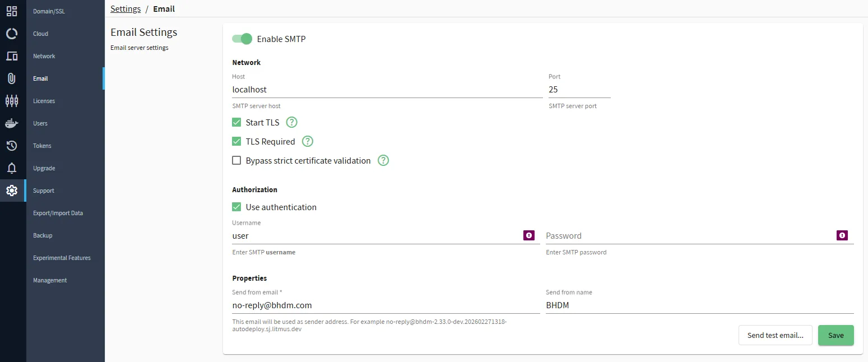
Task: Open the history clock icon
Action: click(12, 146)
